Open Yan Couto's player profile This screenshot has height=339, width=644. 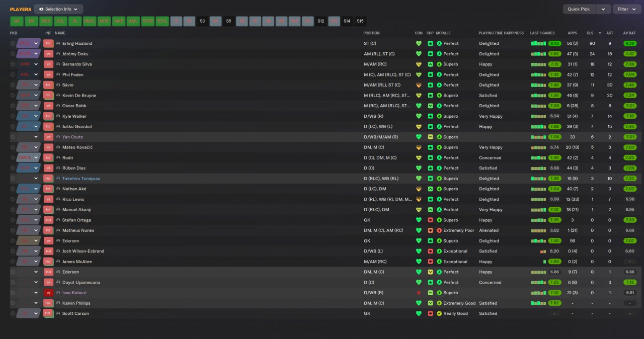(73, 137)
